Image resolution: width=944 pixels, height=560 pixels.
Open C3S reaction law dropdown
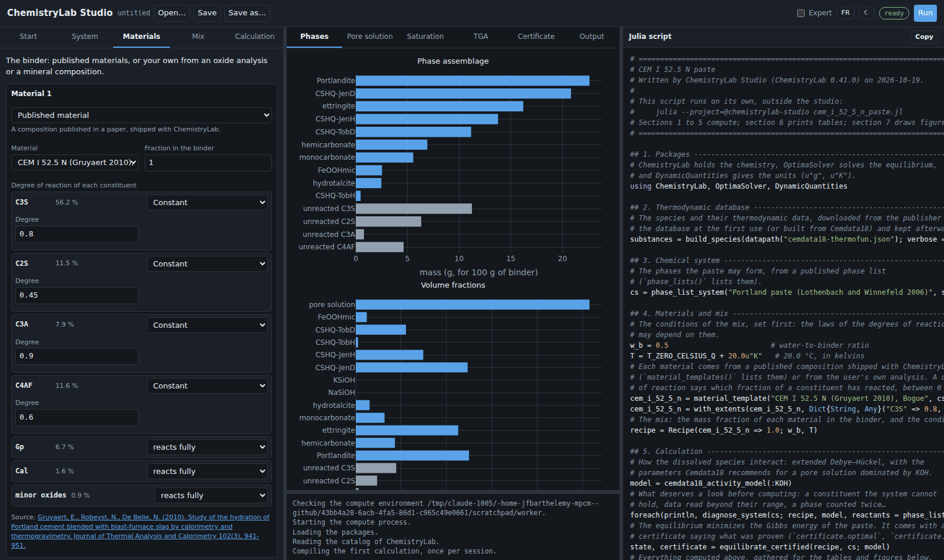pyautogui.click(x=207, y=202)
